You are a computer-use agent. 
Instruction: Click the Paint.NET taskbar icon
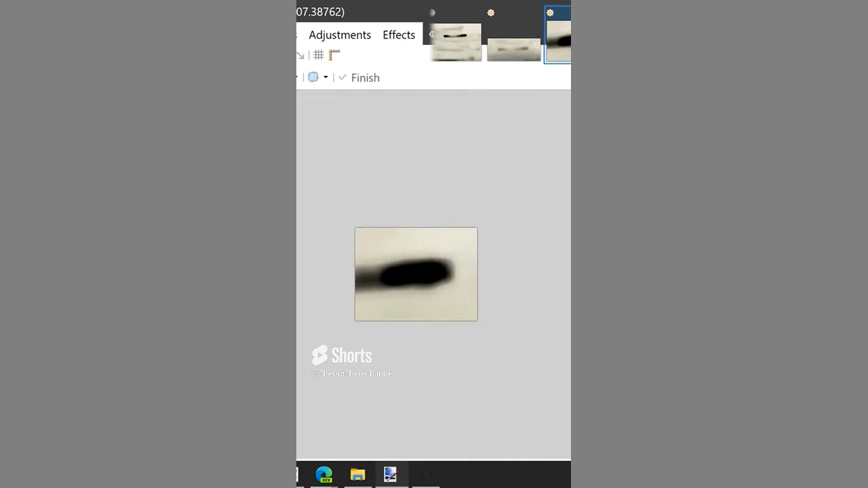click(391, 474)
